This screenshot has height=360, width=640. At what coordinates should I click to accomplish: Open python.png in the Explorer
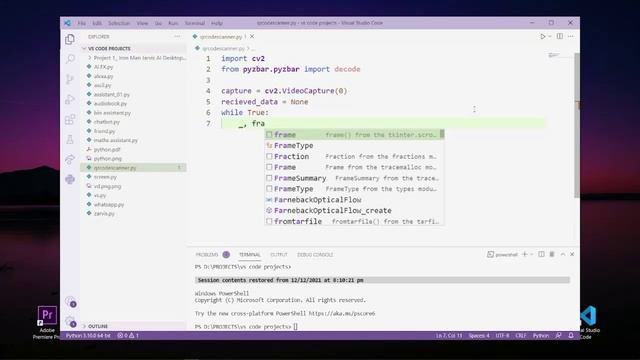pyautogui.click(x=108, y=158)
